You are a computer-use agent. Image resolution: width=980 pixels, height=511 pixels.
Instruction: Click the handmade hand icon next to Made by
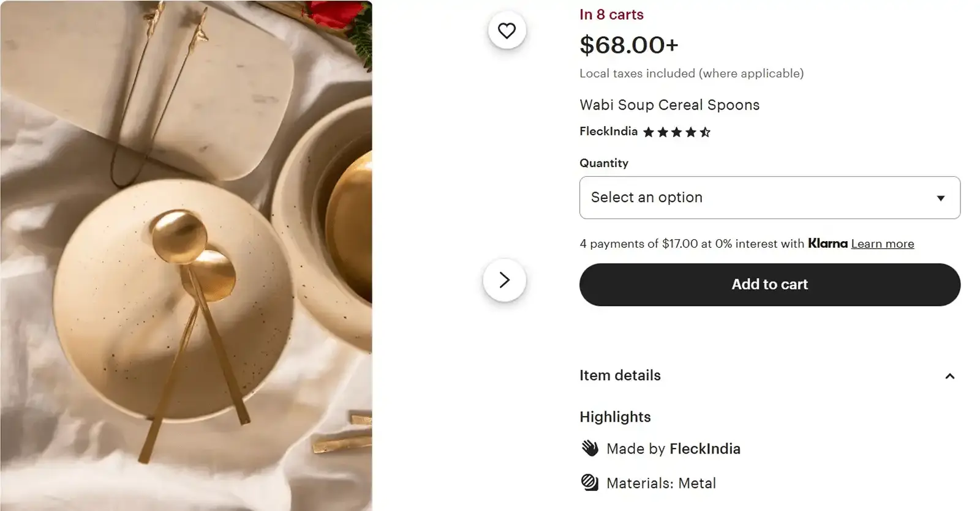590,448
